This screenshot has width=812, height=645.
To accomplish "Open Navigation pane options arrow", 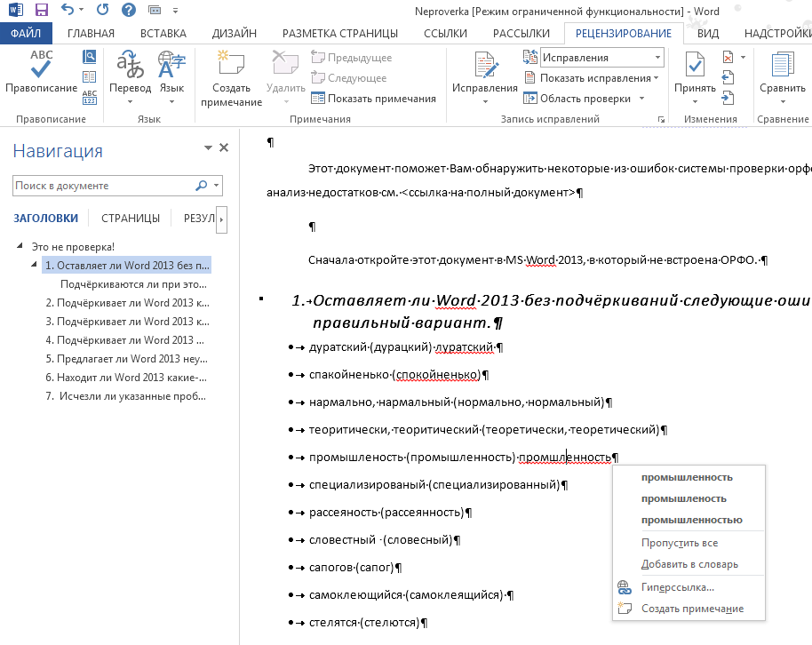I will (208, 148).
